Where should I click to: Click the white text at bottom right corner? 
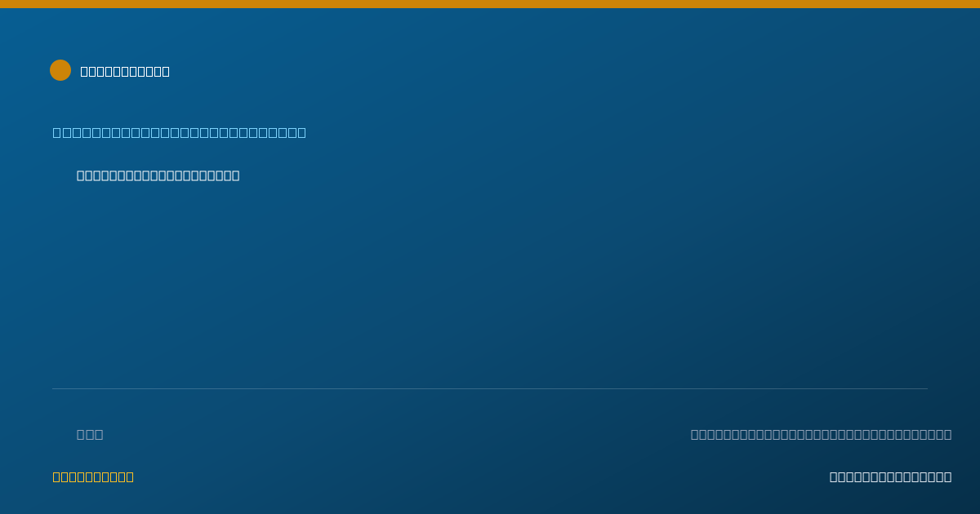[x=890, y=476]
